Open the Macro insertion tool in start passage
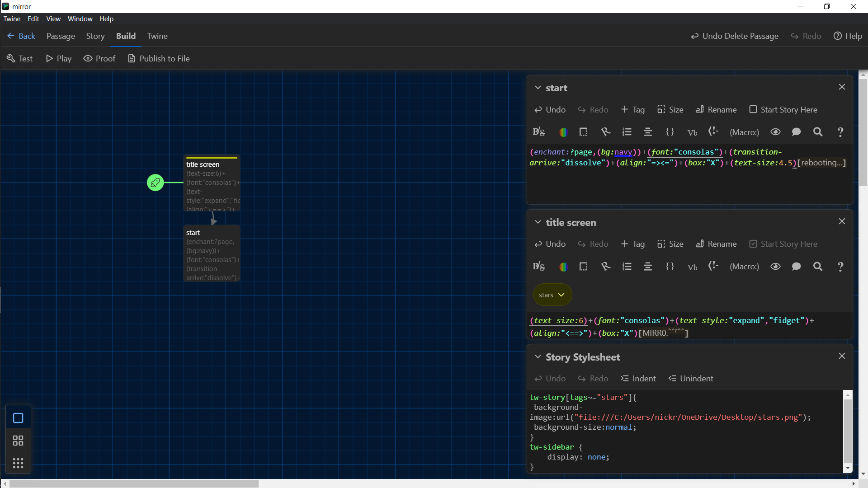Viewport: 868px width, 488px height. tap(745, 131)
